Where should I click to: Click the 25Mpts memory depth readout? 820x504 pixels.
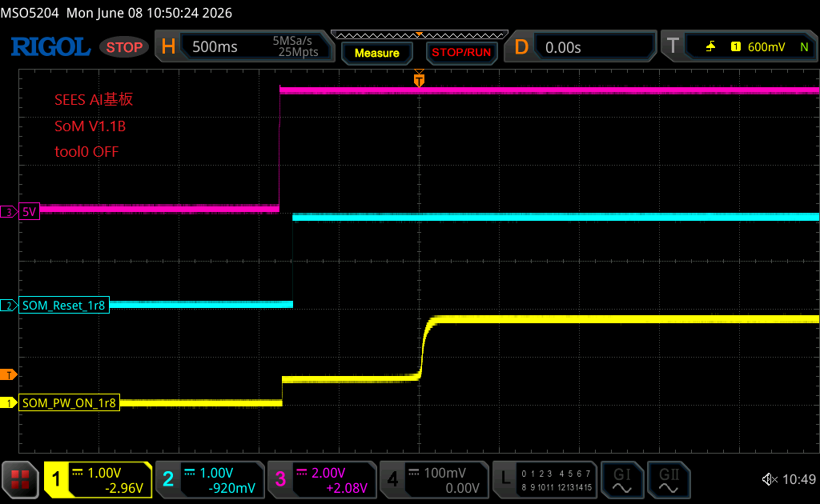point(298,52)
